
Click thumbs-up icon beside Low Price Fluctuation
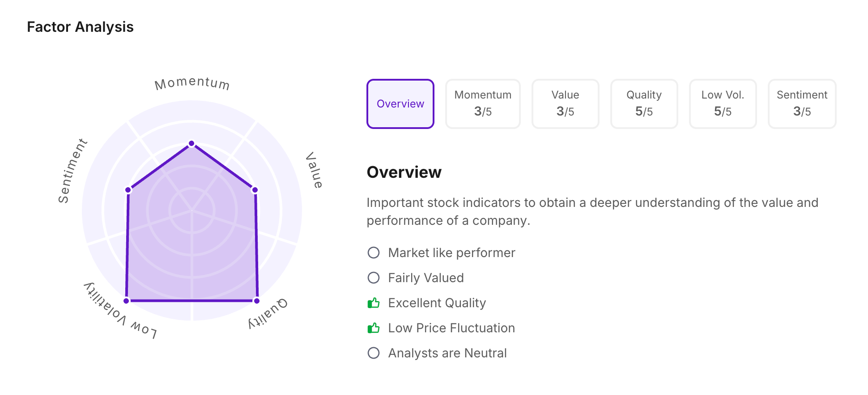373,328
